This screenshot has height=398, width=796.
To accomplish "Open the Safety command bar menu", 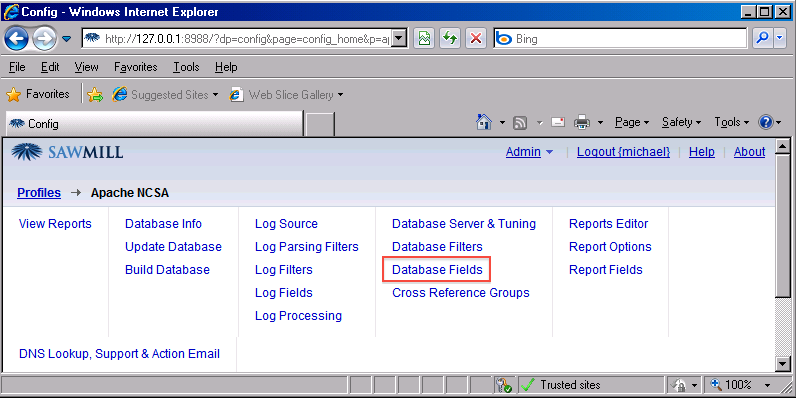I will [x=681, y=122].
